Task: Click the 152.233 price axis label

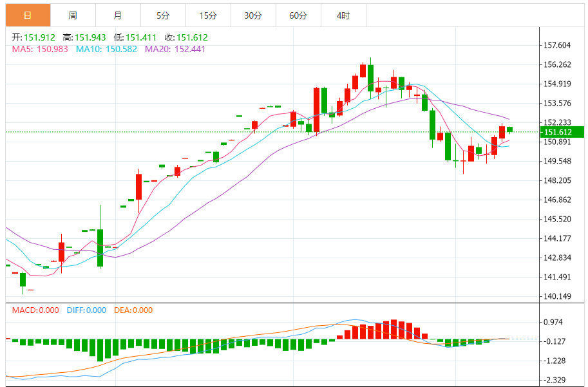Action: point(557,122)
